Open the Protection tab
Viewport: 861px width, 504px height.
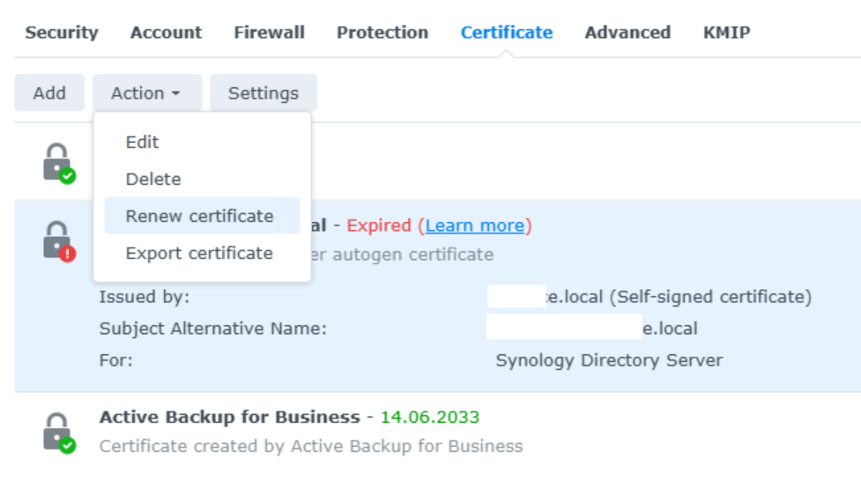(382, 33)
